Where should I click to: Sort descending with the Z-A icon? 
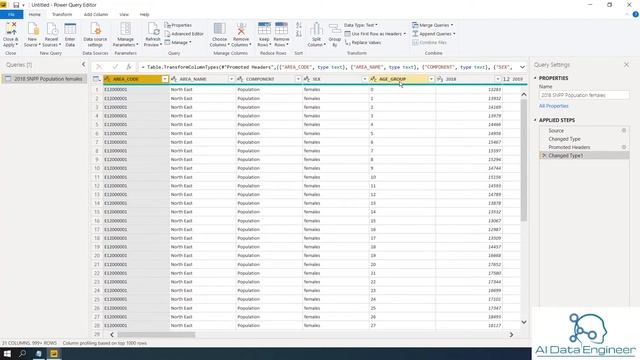pos(299,34)
